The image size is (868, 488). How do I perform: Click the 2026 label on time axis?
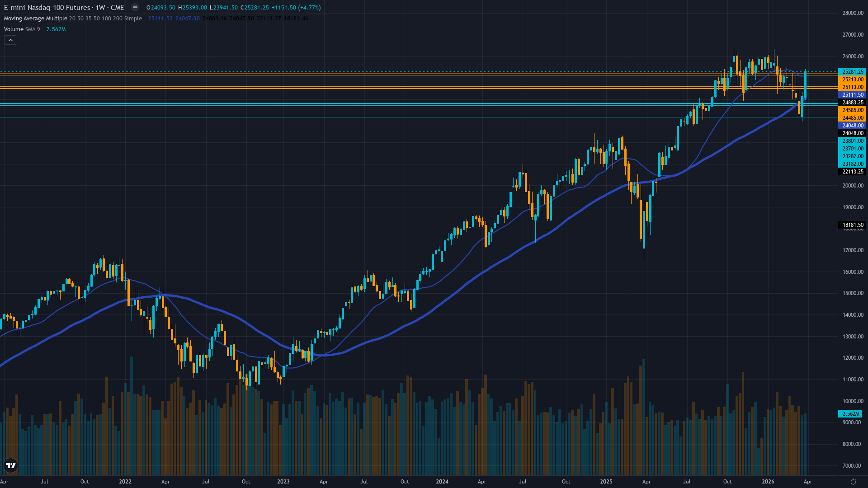(x=768, y=482)
